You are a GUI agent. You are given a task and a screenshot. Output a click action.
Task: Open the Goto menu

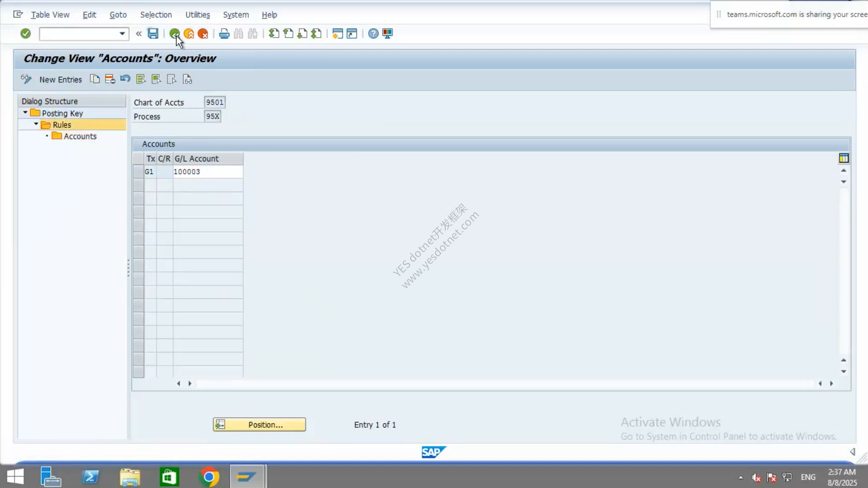(118, 14)
